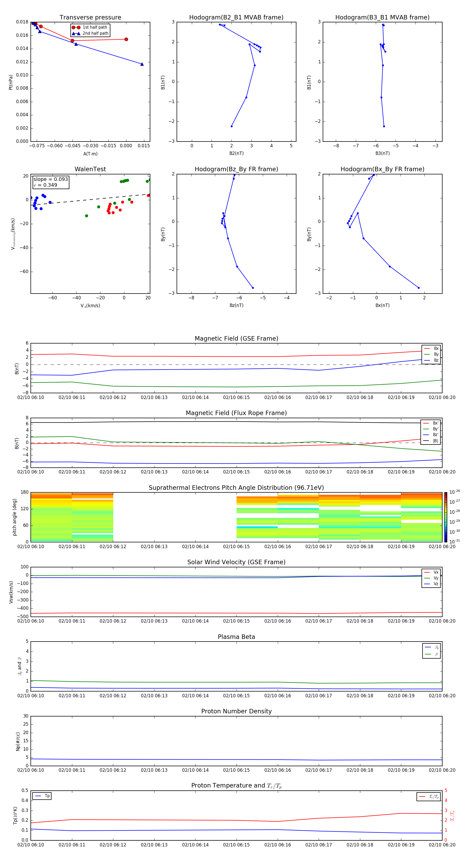Click the 'Bz(nT)' x-axis label

pyautogui.click(x=236, y=305)
